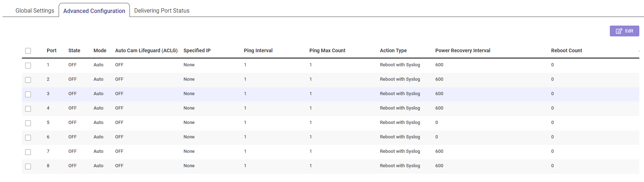Click the Power Recovery Interval column header

(463, 50)
